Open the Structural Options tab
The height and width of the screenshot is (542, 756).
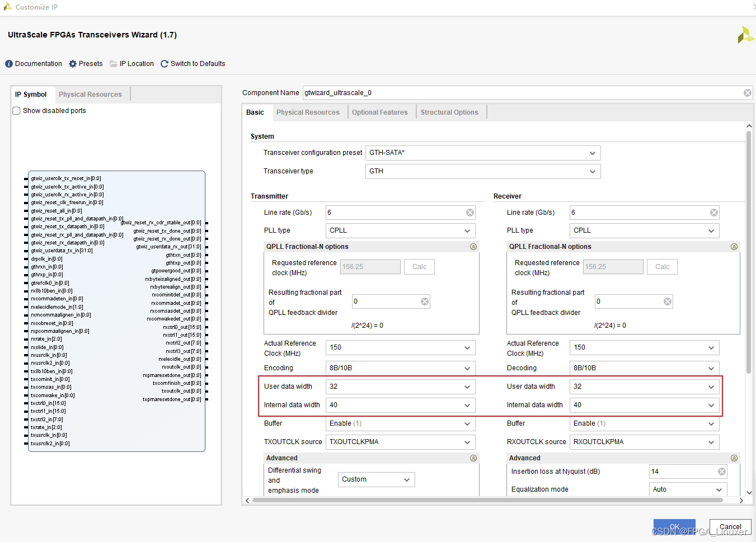coord(449,112)
